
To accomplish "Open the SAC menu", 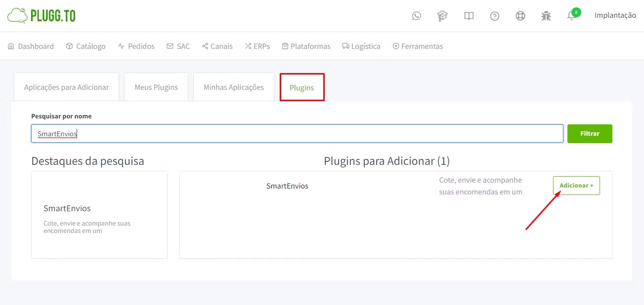I will pos(178,46).
